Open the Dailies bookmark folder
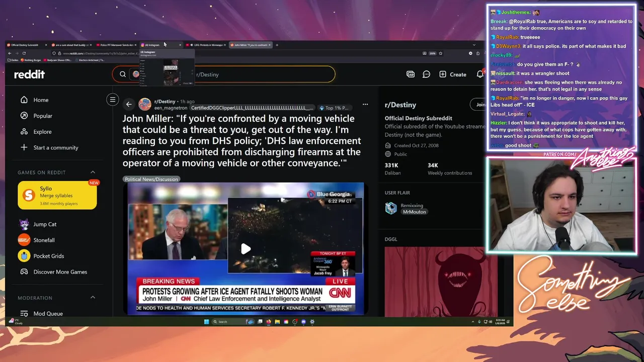 coord(13,60)
